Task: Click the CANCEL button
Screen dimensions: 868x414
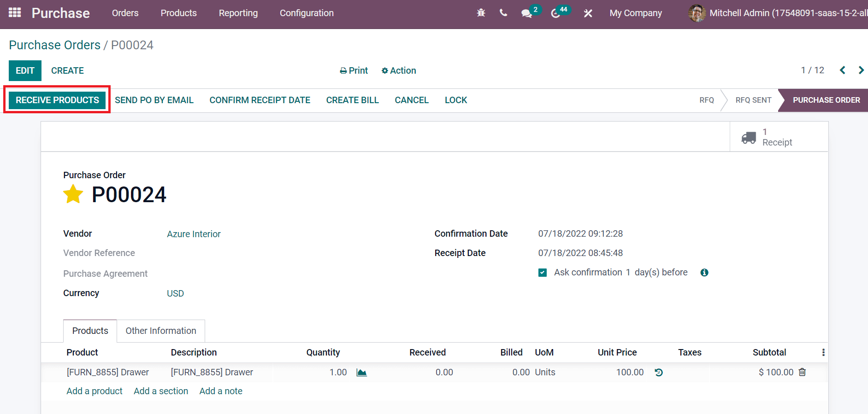Action: 412,100
